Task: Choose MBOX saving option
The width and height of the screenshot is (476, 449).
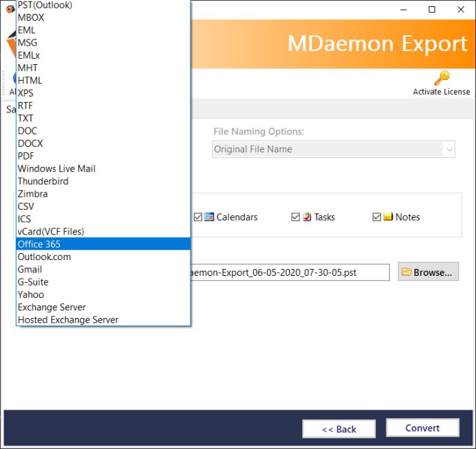Action: click(x=103, y=18)
